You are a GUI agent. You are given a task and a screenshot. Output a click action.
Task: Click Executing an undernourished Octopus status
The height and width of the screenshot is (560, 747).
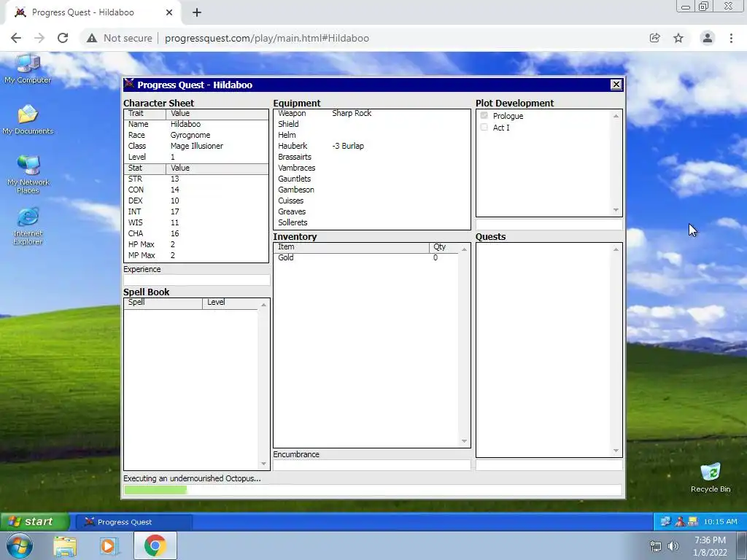192,478
